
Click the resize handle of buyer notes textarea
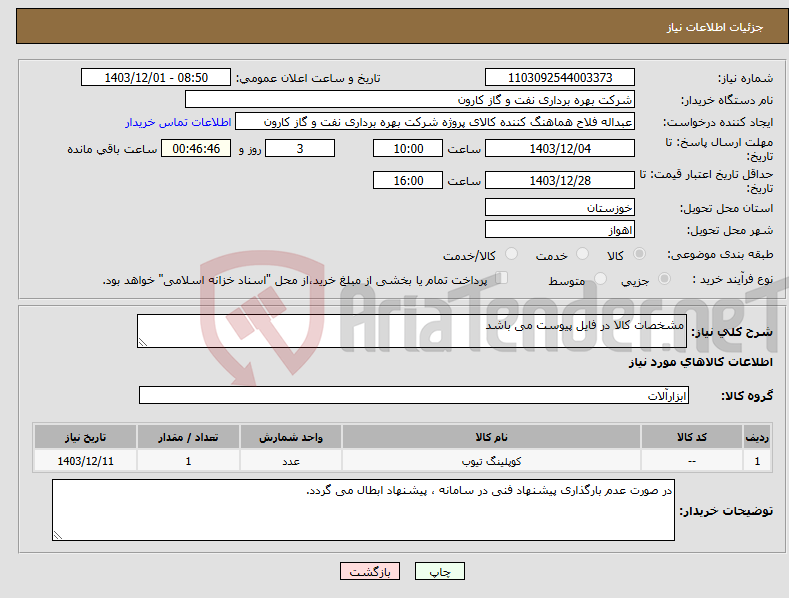click(58, 535)
